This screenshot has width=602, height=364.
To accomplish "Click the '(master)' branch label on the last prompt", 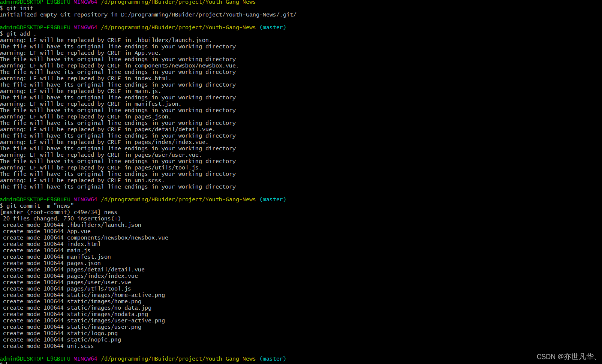I will 273,359.
